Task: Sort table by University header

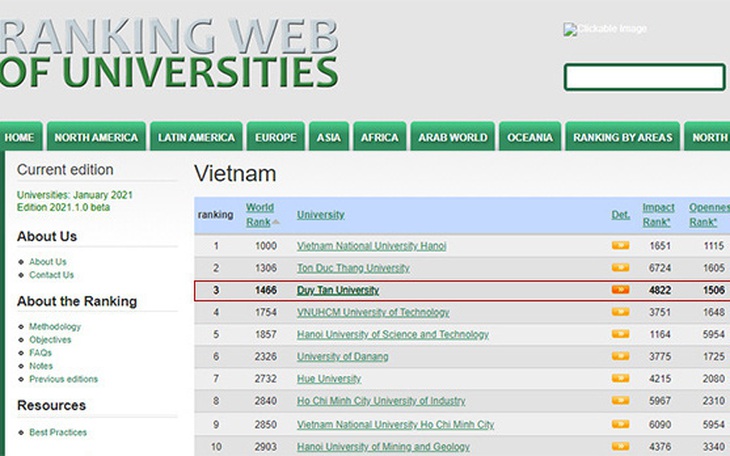Action: [321, 215]
